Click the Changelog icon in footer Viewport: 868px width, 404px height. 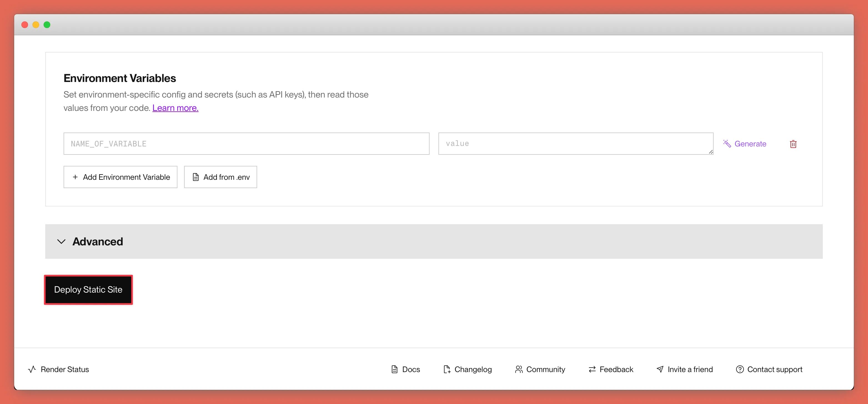(x=447, y=368)
